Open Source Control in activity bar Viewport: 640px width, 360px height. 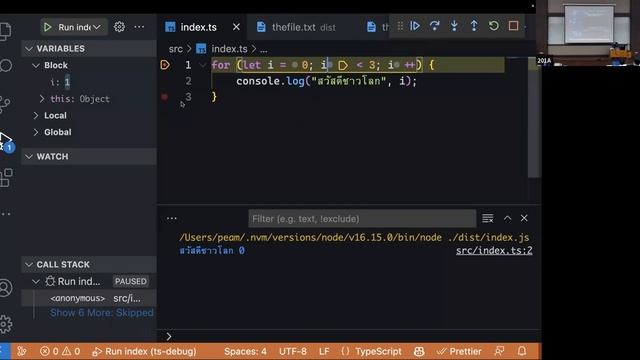pos(5,104)
